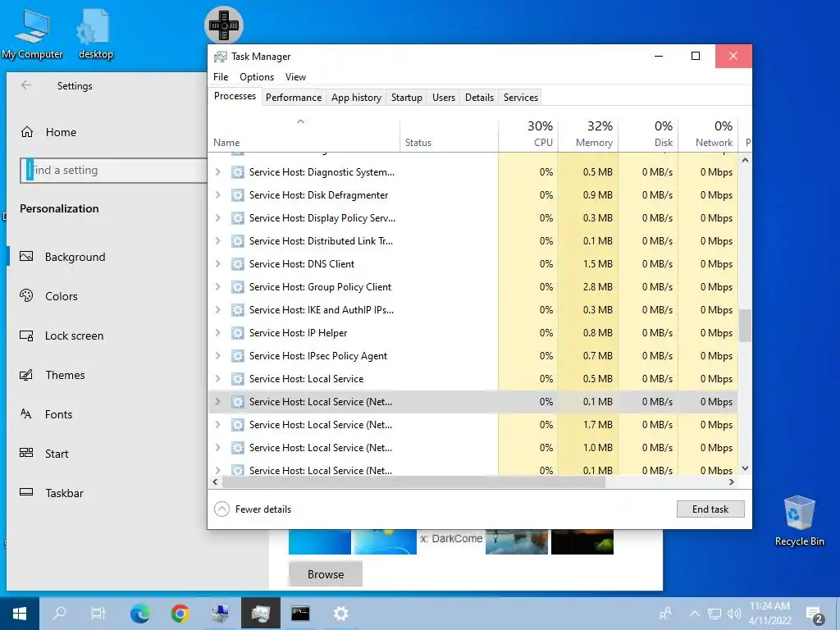This screenshot has width=840, height=630.
Task: Switch to the Services tab
Action: pos(521,98)
